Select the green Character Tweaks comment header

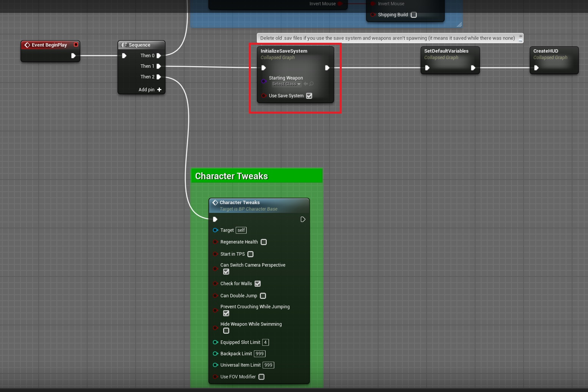point(256,176)
